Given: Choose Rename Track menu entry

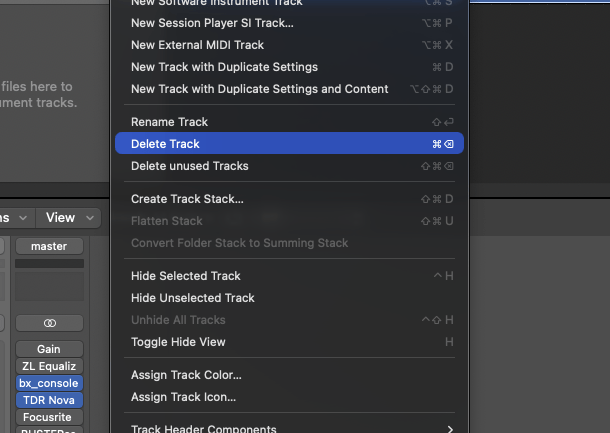Looking at the screenshot, I should 289,122.
